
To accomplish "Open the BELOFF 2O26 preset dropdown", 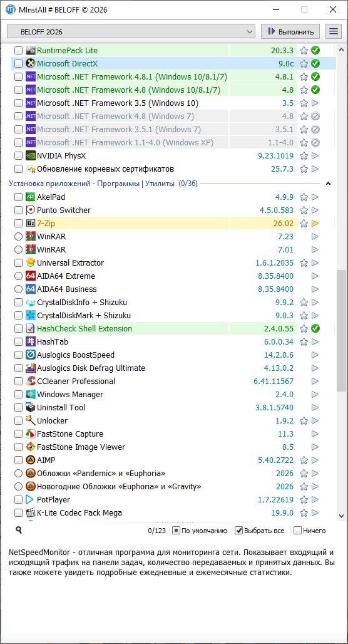I will point(131,31).
